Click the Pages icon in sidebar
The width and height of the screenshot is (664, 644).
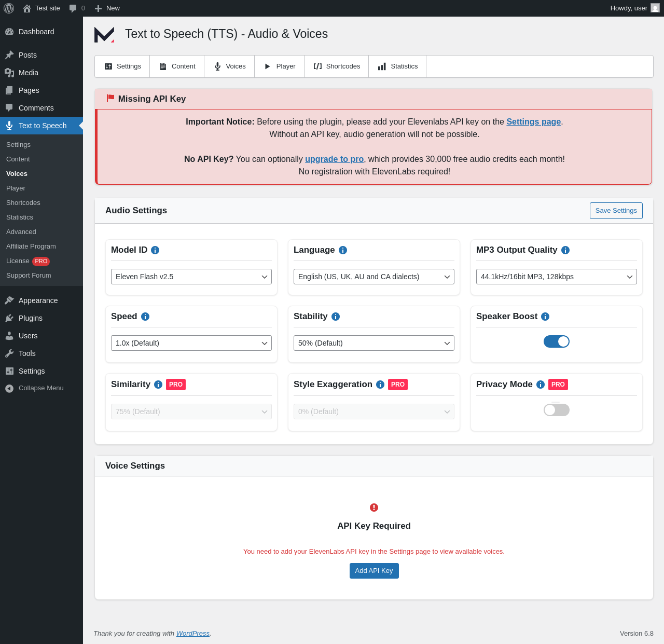9,90
